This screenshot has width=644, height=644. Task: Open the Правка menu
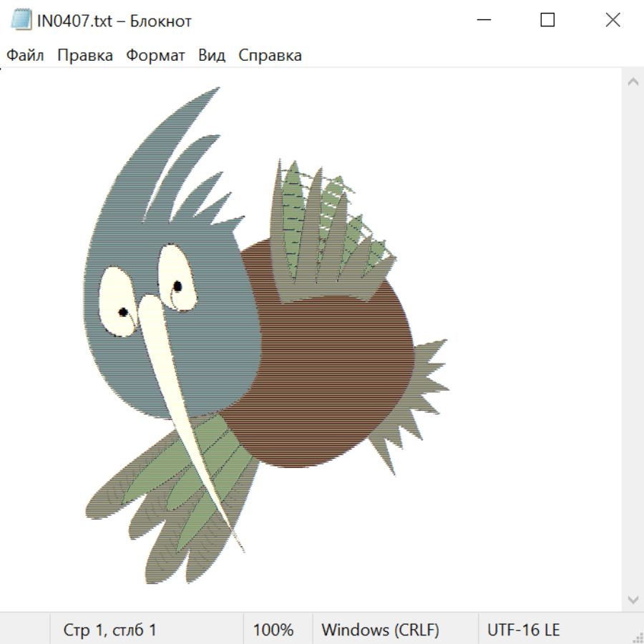(85, 56)
